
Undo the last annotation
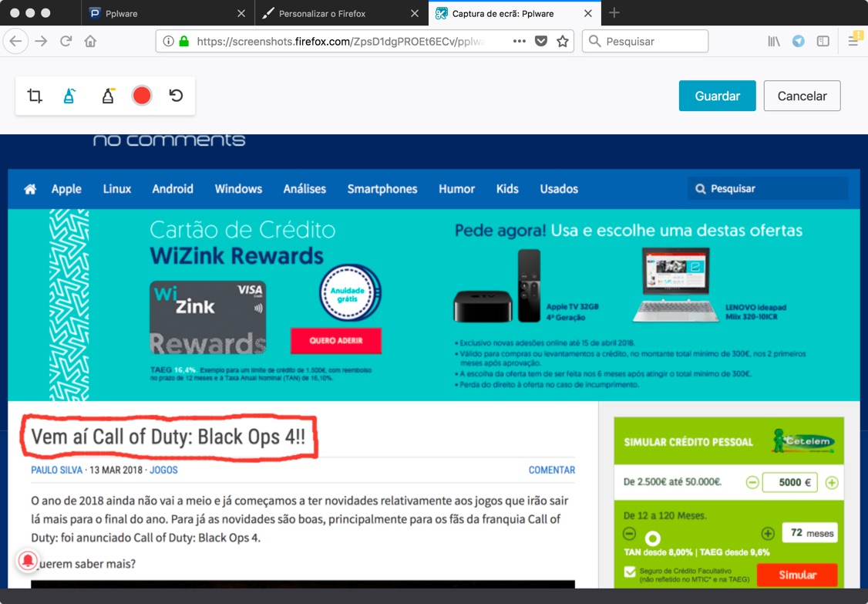(177, 95)
